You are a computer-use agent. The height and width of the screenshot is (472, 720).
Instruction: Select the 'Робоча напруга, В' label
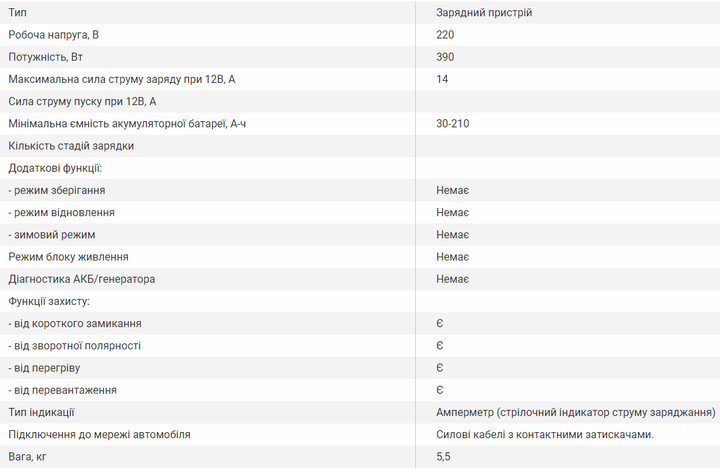tap(53, 35)
